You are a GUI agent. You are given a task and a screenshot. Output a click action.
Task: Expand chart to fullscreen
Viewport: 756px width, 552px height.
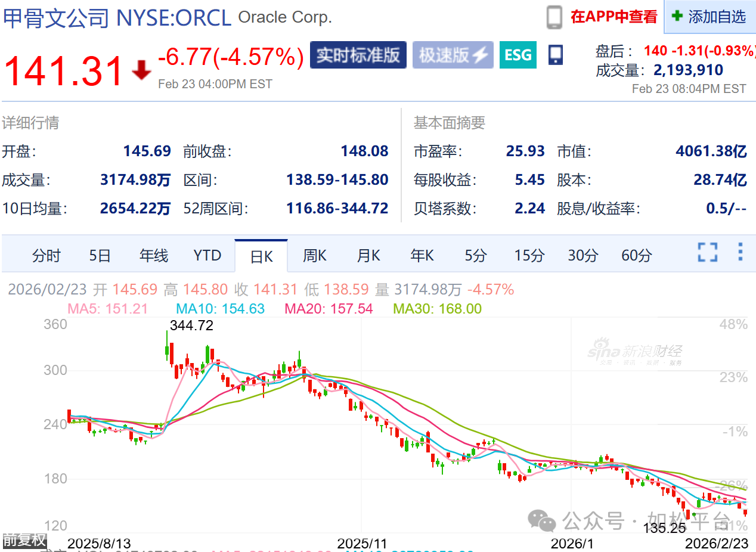(708, 252)
